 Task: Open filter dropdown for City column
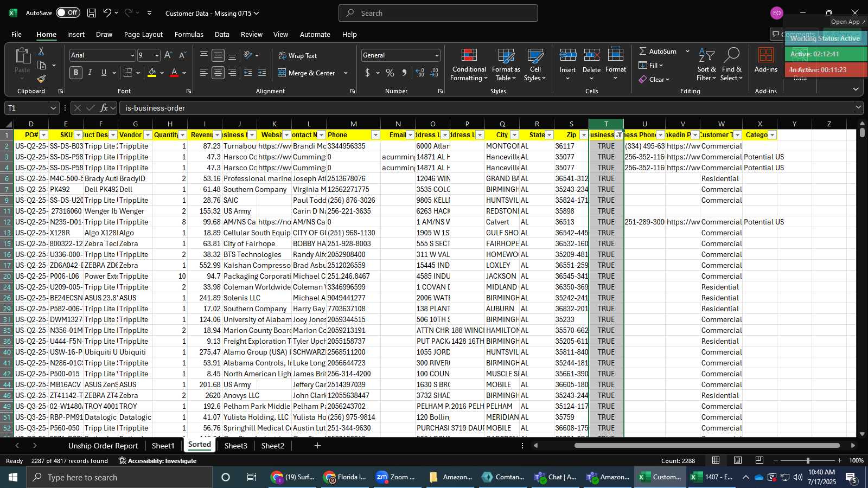[x=514, y=135]
